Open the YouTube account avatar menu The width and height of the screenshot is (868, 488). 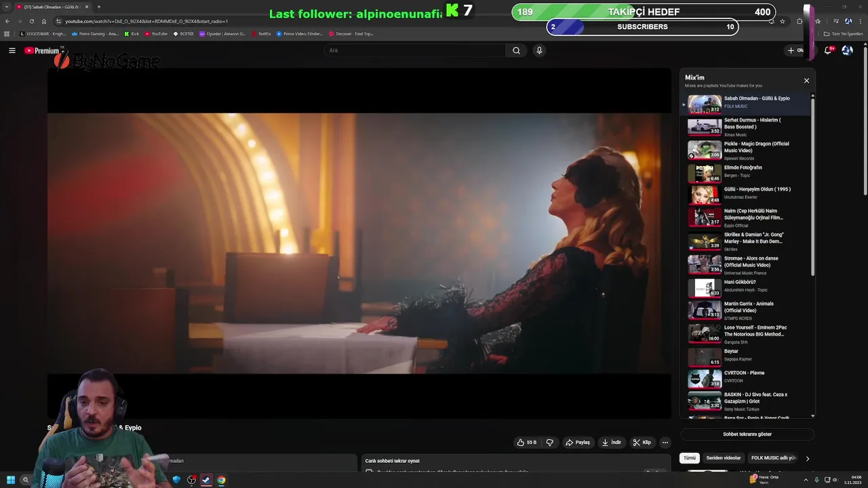(x=847, y=50)
